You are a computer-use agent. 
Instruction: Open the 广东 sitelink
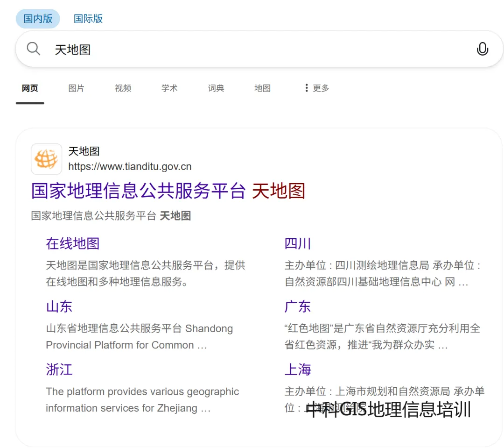pos(298,306)
